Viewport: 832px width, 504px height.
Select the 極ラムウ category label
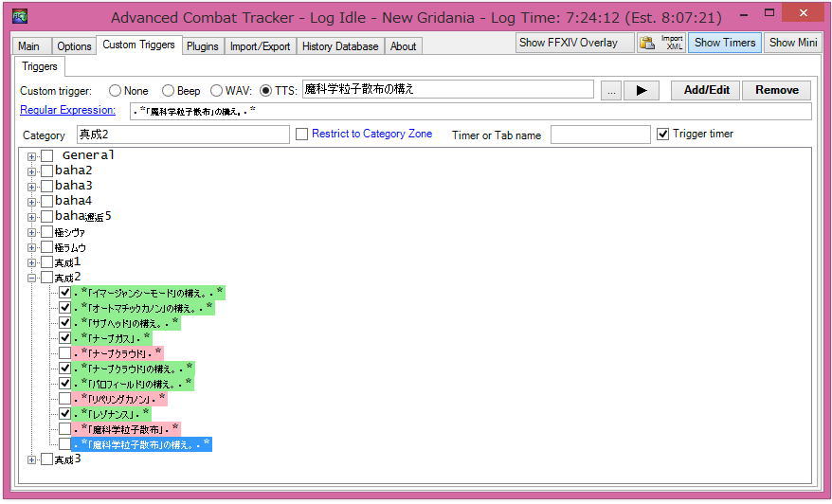70,248
